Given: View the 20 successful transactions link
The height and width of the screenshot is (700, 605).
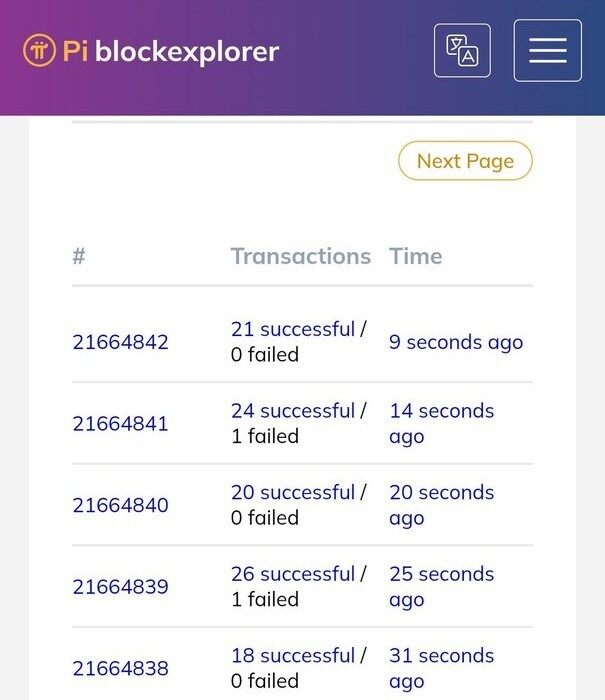Looking at the screenshot, I should (292, 493).
